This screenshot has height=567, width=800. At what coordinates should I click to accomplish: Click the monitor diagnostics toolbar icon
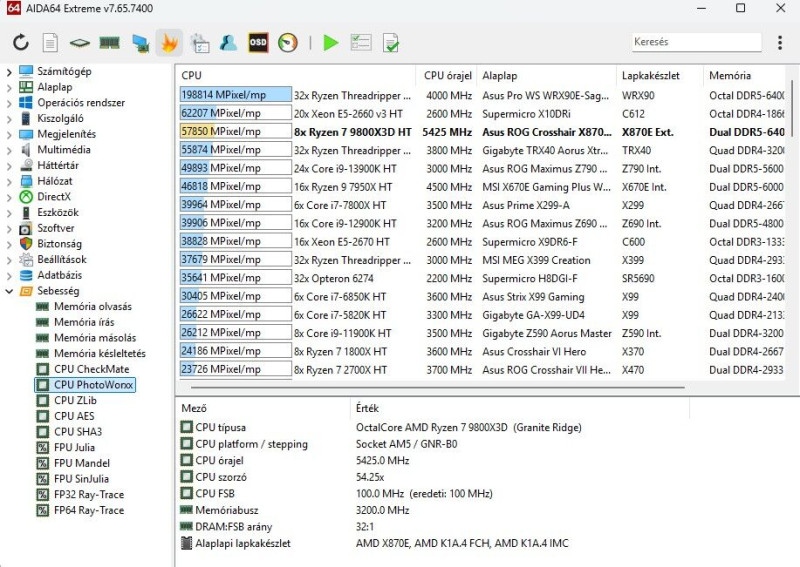(140, 43)
